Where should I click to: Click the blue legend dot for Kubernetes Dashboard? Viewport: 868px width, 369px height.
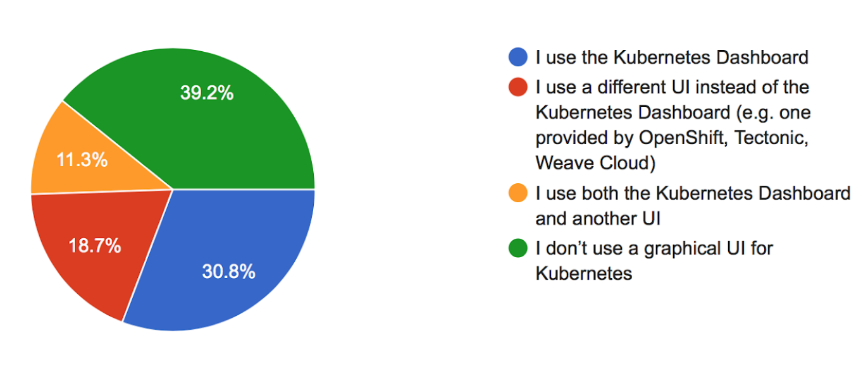point(518,57)
